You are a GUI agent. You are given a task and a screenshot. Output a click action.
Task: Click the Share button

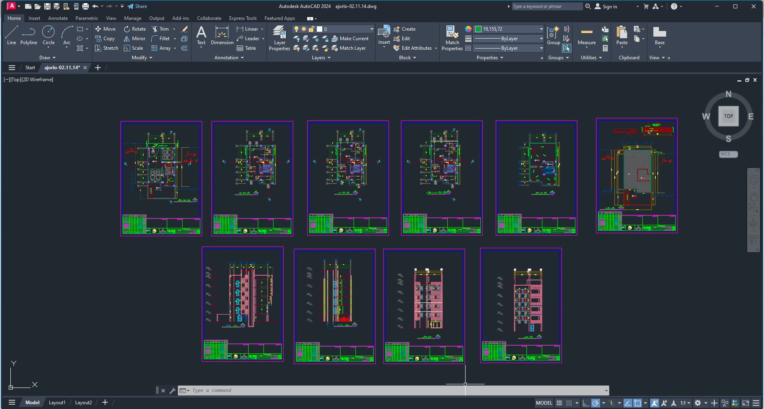137,7
